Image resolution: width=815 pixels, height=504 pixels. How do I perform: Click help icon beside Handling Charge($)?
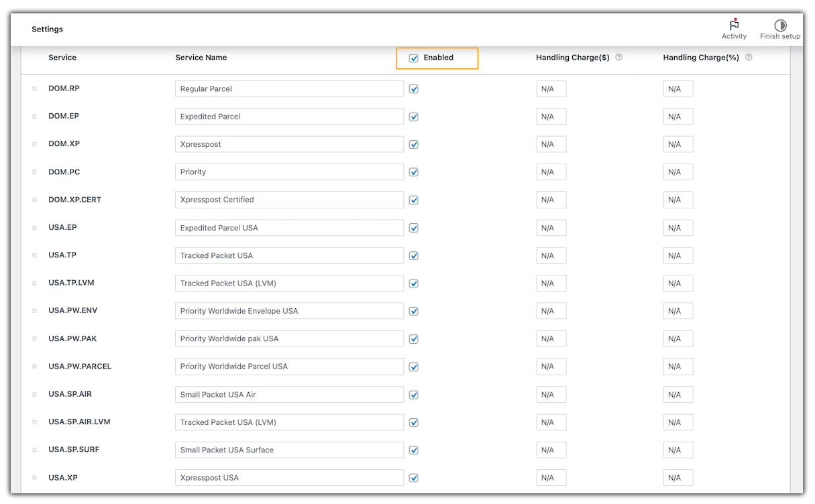point(618,58)
